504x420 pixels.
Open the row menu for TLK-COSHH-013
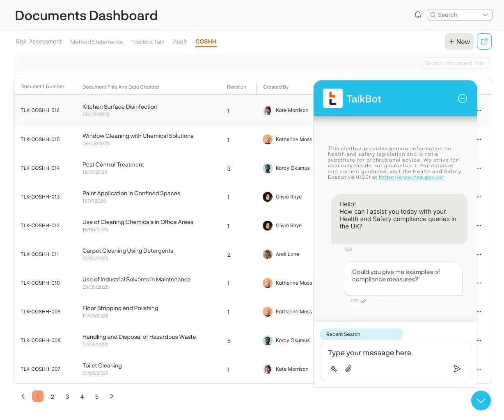(x=479, y=197)
